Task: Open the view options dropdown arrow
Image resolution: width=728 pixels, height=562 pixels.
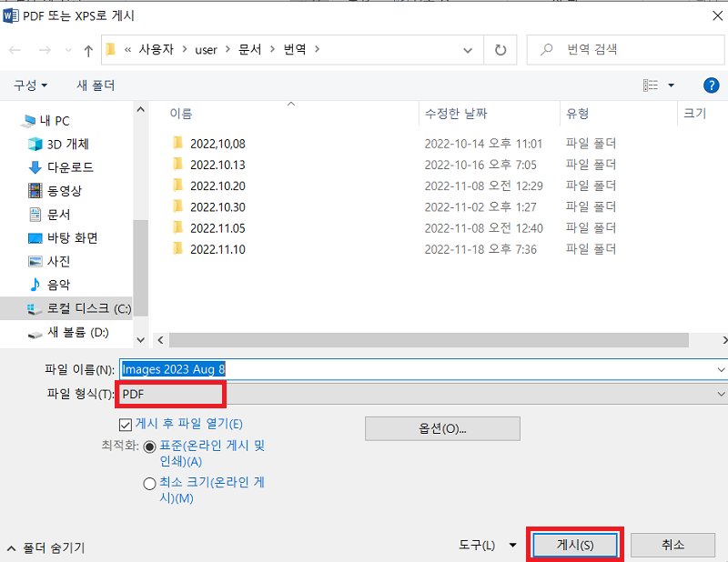Action: (x=671, y=85)
